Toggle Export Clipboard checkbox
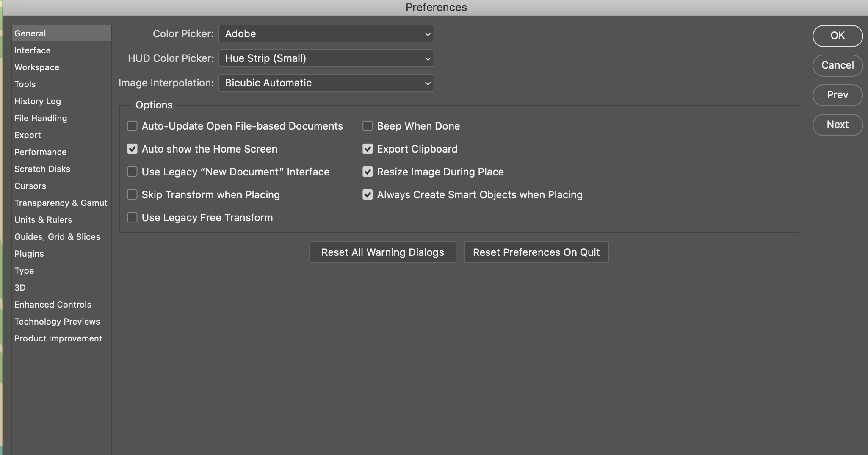Image resolution: width=868 pixels, height=455 pixels. click(x=368, y=149)
